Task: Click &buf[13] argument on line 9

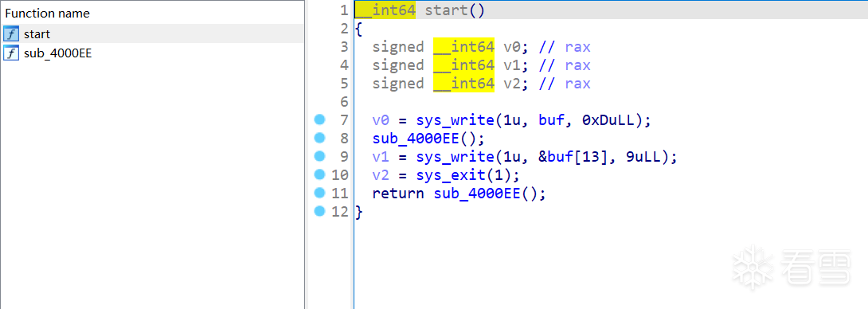Action: click(x=577, y=157)
